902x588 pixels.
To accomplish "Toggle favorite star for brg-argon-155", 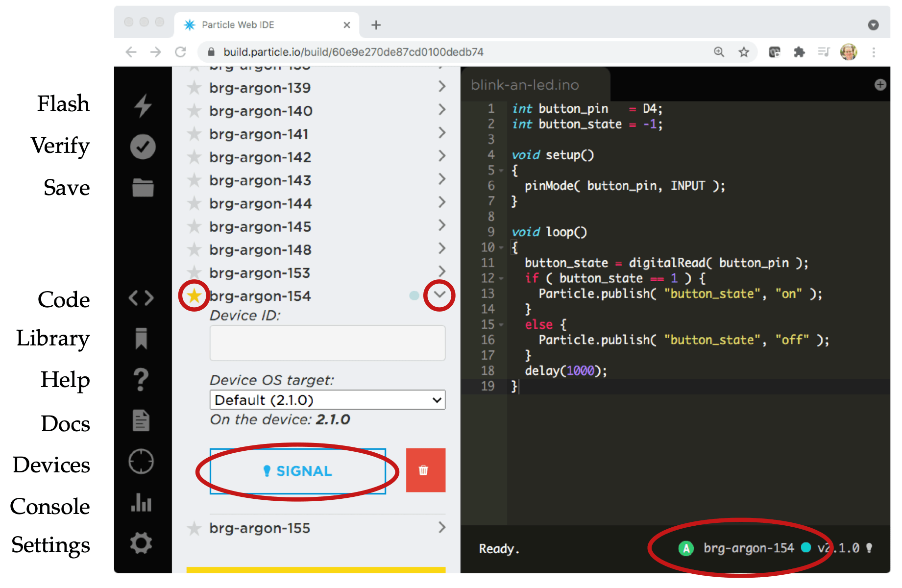I will click(195, 528).
